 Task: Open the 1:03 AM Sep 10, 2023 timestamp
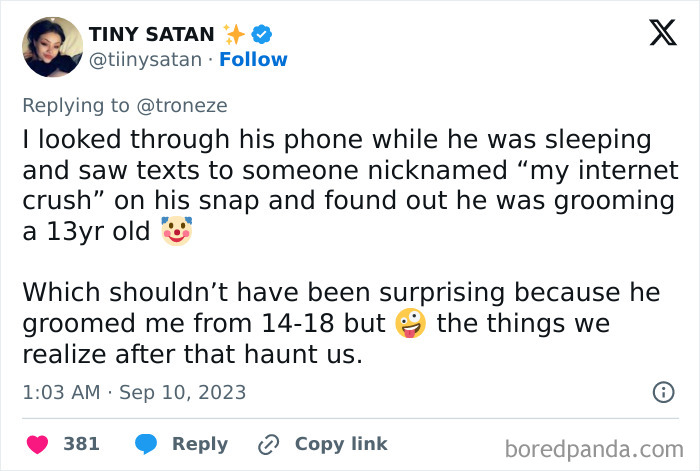(x=134, y=392)
